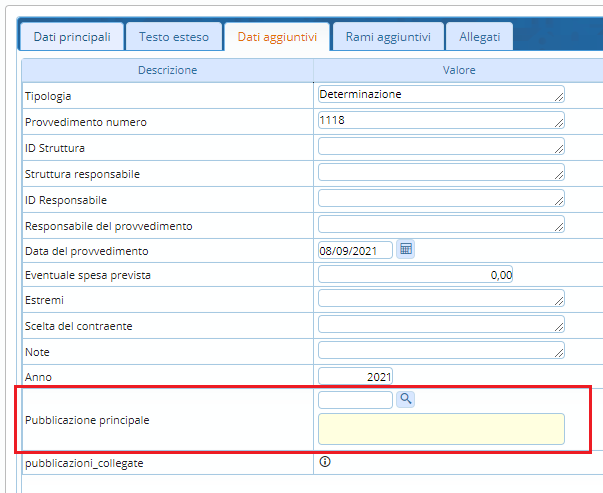Open the calendar date picker icon

point(406,249)
